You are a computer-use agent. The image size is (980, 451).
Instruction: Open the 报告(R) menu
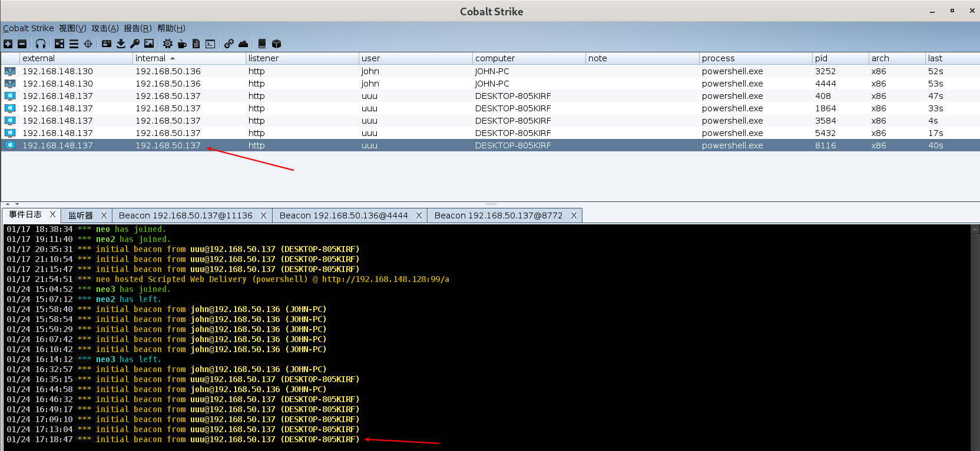tap(138, 28)
